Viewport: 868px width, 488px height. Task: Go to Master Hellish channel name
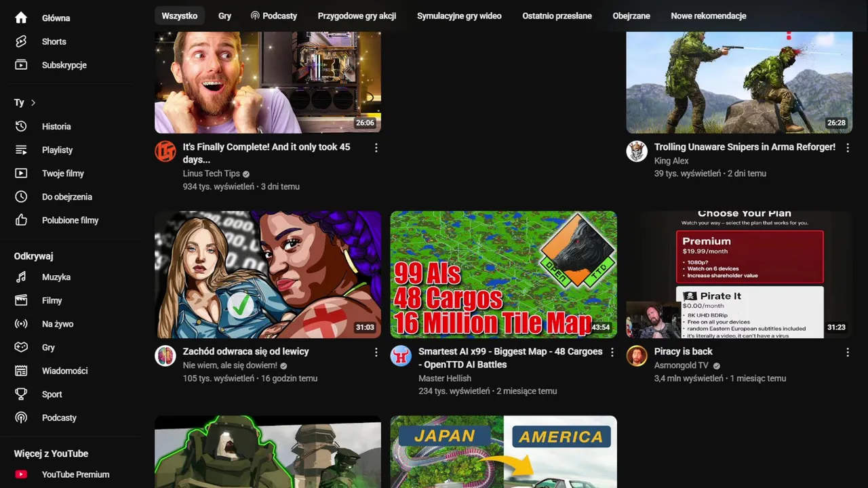[x=444, y=378]
